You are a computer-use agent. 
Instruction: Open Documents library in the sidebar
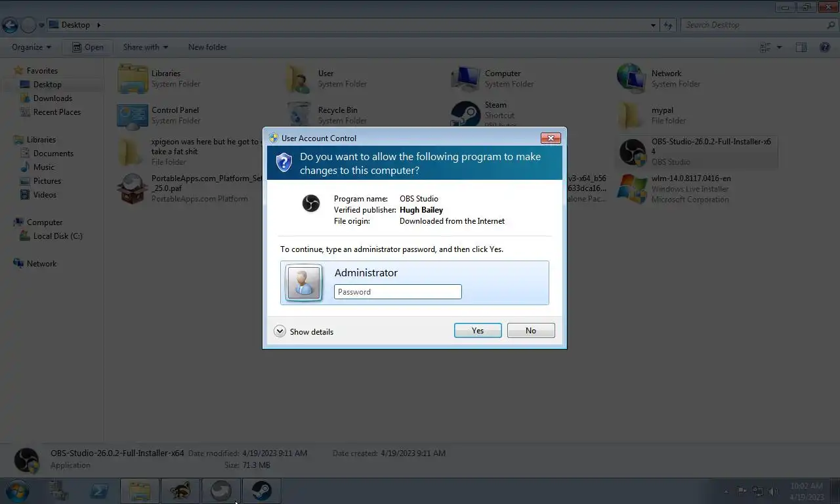[x=53, y=154]
